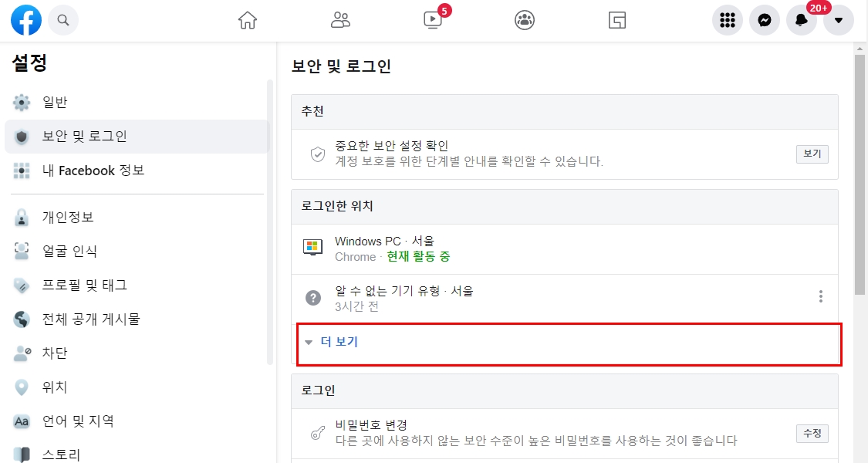Viewport: 868px width, 463px height.
Task: Open the apps menu grid icon
Action: click(x=727, y=20)
